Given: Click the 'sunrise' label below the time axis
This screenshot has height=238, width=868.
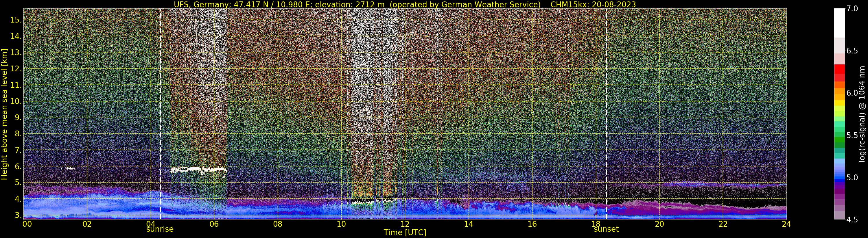Looking at the screenshot, I should (160, 229).
